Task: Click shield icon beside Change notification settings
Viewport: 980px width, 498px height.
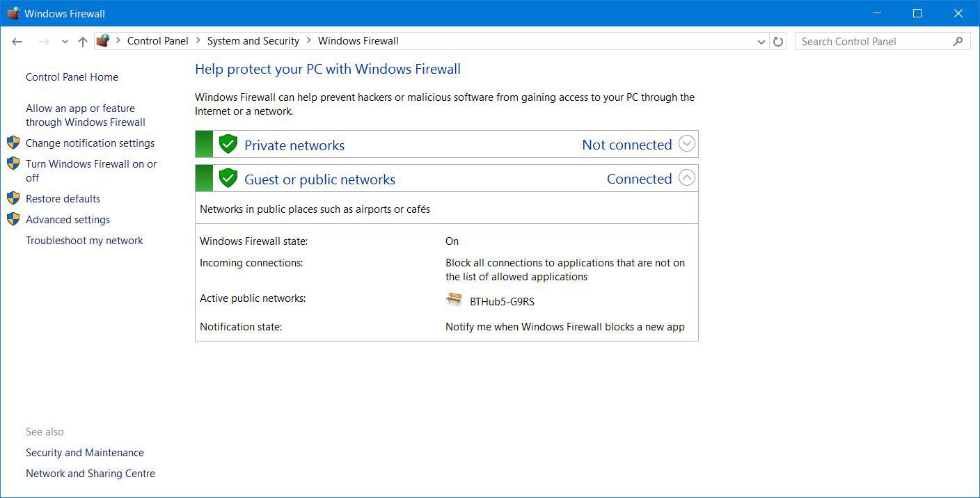Action: pos(13,143)
